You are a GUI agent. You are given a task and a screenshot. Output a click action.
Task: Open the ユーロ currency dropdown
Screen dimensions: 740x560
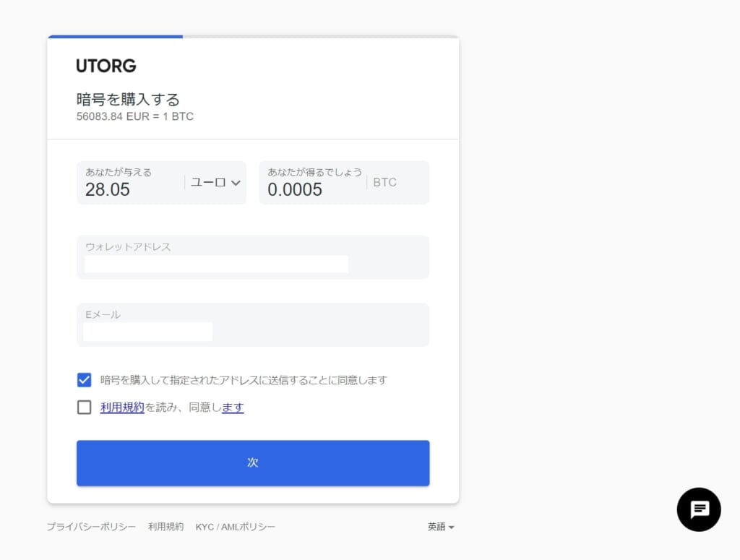pos(215,183)
